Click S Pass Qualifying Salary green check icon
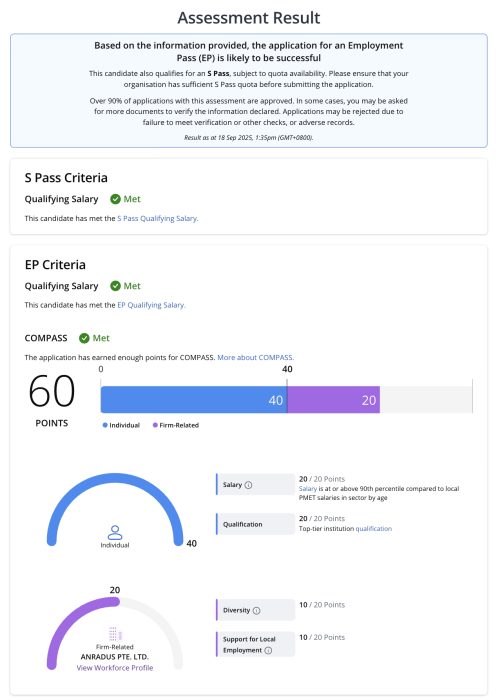The width and height of the screenshot is (500, 699). click(115, 199)
